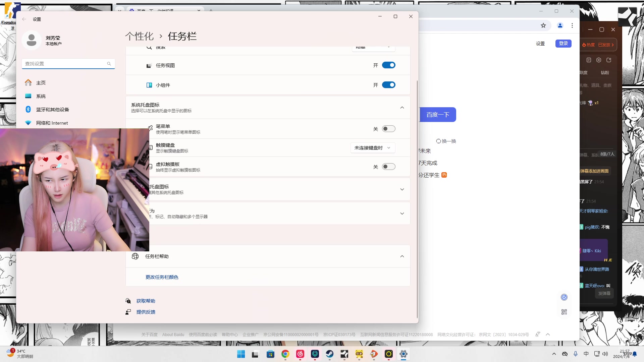Enable the 虚拟触摸板 switch
The height and width of the screenshot is (362, 644).
click(388, 167)
